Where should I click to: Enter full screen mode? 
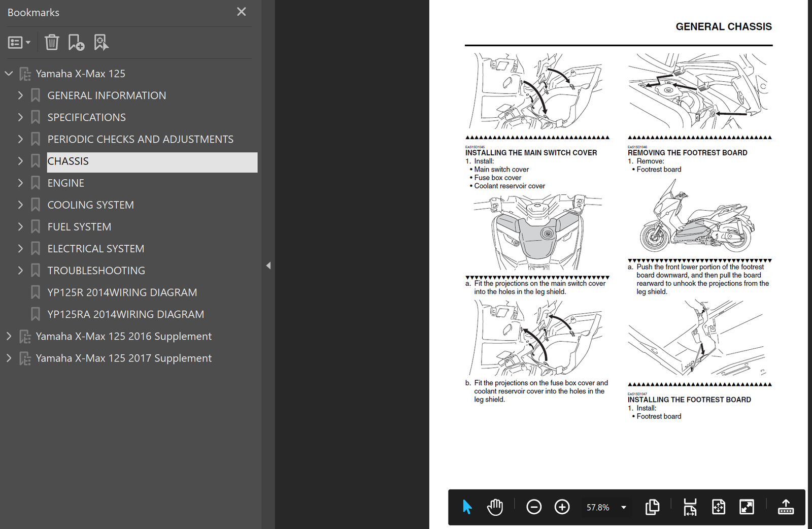747,507
